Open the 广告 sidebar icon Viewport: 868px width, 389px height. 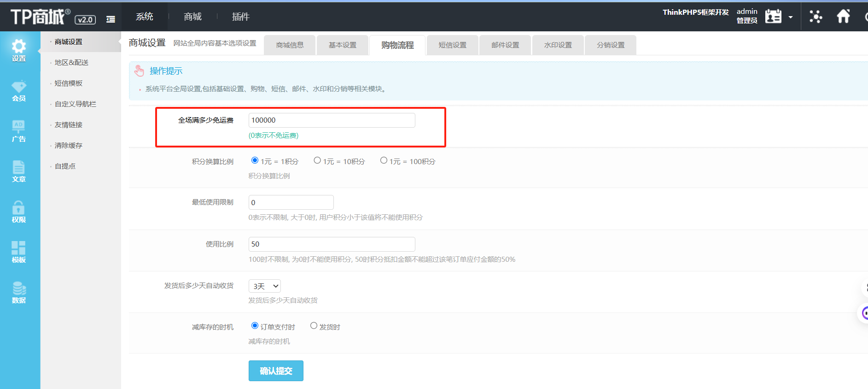(19, 131)
